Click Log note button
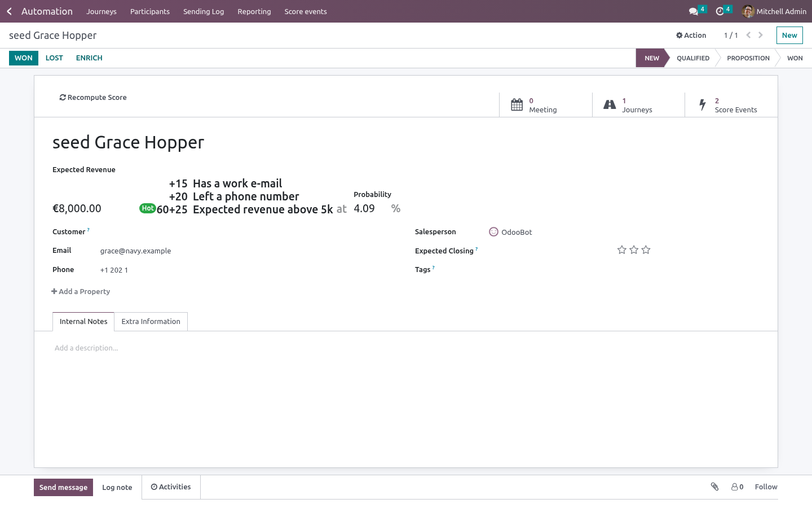The width and height of the screenshot is (812, 508). tap(117, 487)
